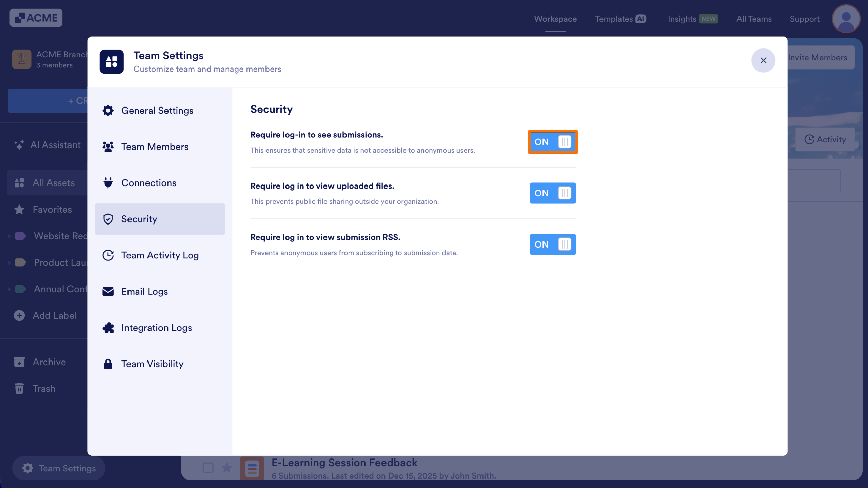Click the Trash bin icon

coord(19,389)
